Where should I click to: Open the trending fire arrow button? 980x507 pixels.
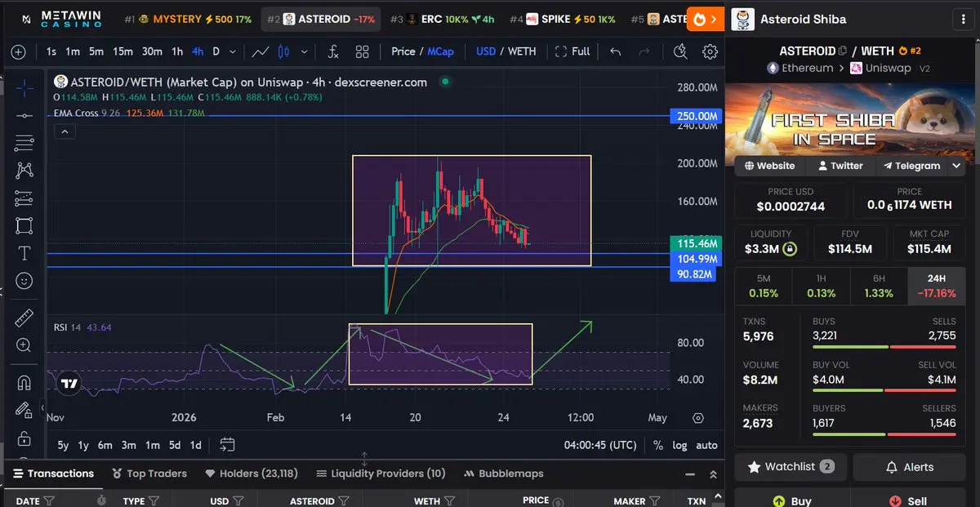tap(706, 18)
